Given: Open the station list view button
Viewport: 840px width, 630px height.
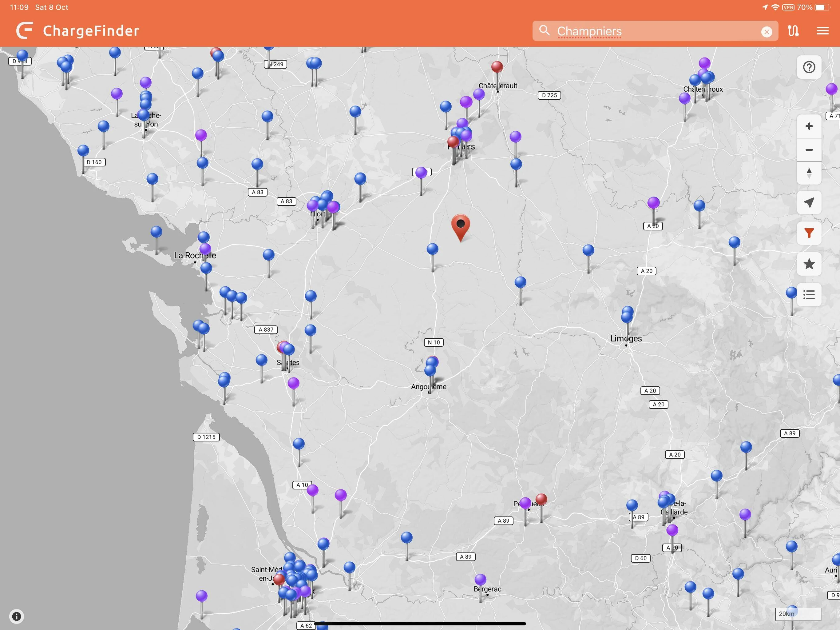Looking at the screenshot, I should click(809, 294).
